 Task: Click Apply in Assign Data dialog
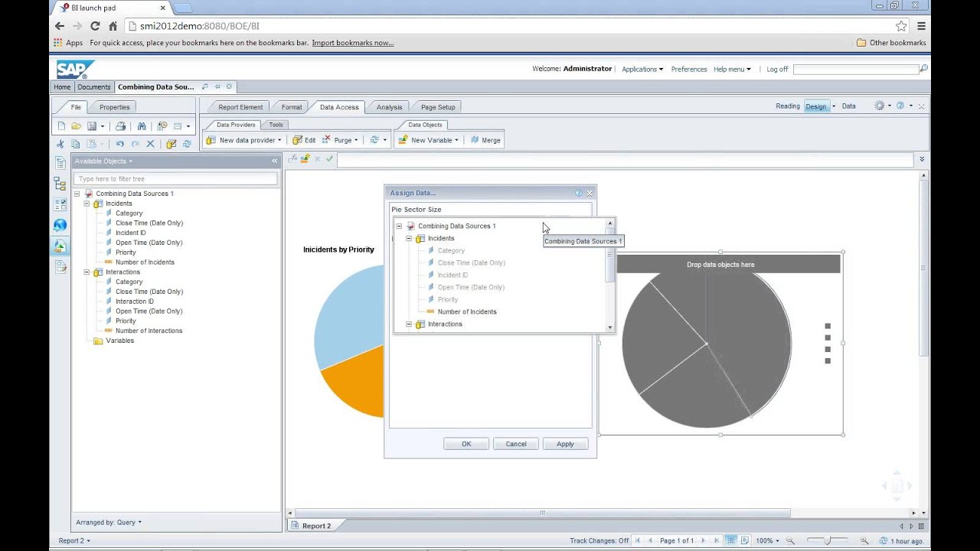[565, 444]
